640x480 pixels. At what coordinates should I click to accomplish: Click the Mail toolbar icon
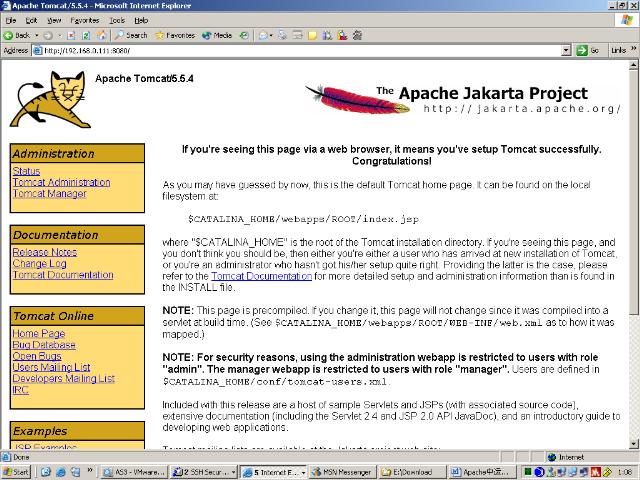pyautogui.click(x=263, y=36)
